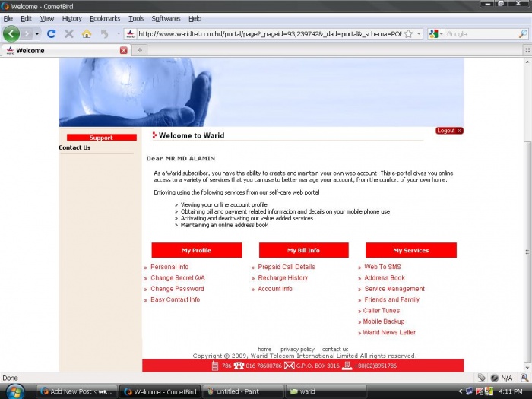The width and height of the screenshot is (532, 399).
Task: Click the telephone icon beside 016 78600786
Action: 239,366
